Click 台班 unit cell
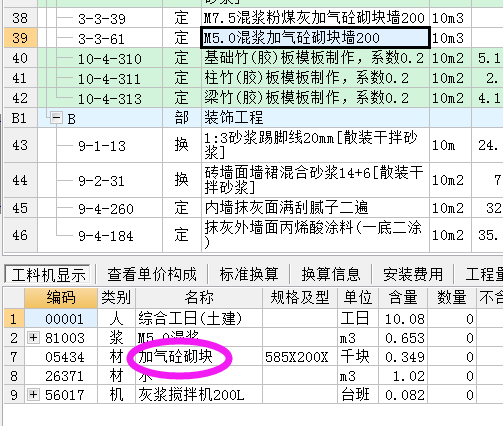503x426 pixels. (x=358, y=395)
